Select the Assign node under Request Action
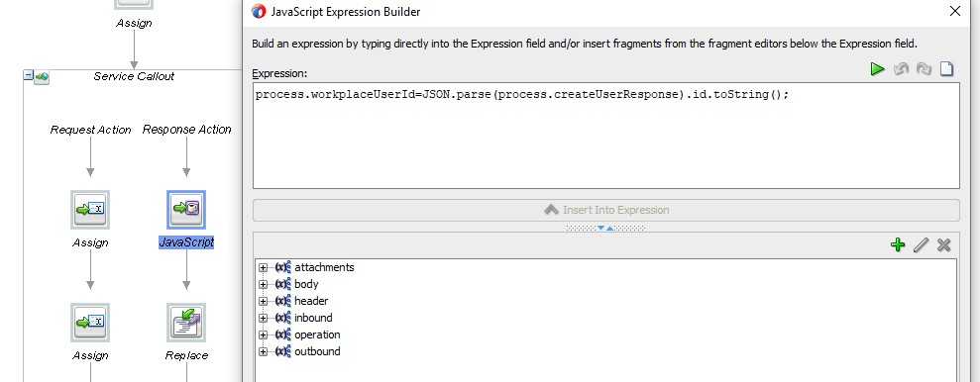The width and height of the screenshot is (980, 382). coord(90,210)
